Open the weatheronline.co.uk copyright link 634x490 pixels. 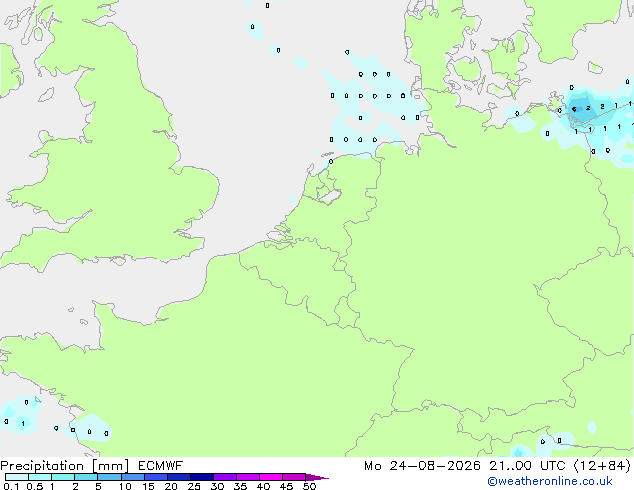click(550, 481)
